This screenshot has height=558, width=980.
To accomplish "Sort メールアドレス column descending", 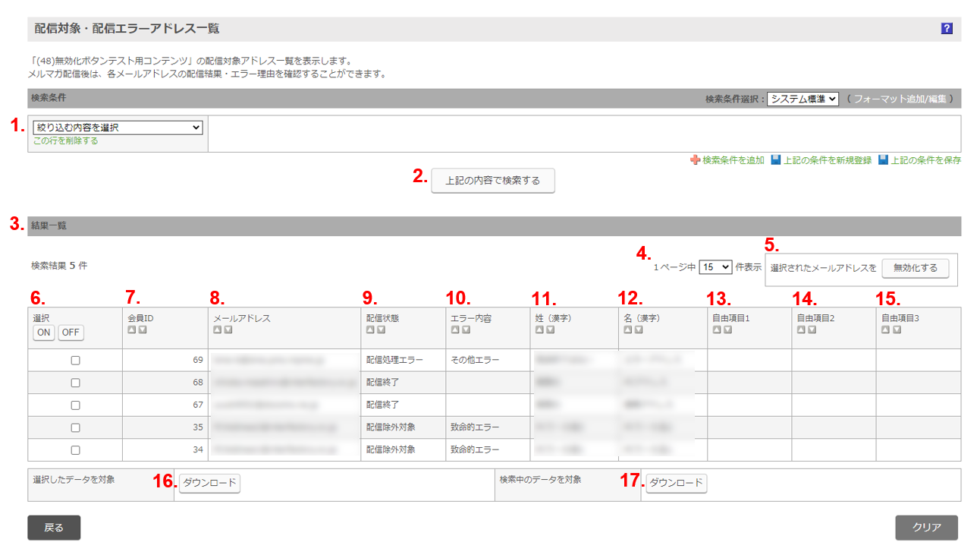I will point(228,330).
